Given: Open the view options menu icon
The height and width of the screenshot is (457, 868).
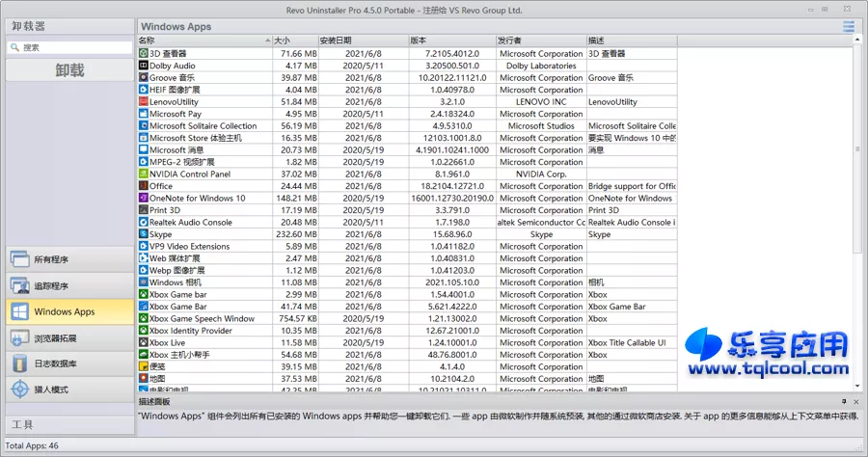Looking at the screenshot, I should pyautogui.click(x=848, y=26).
